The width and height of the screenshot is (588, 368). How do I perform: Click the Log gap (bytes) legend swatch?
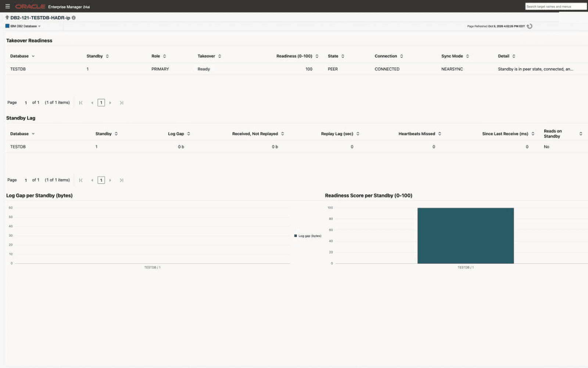point(295,236)
